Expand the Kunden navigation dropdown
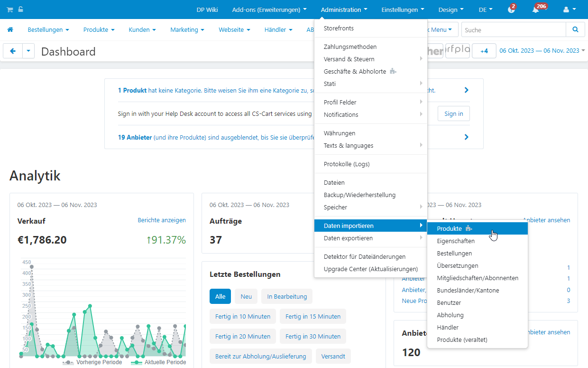The height and width of the screenshot is (368, 588). pos(142,29)
